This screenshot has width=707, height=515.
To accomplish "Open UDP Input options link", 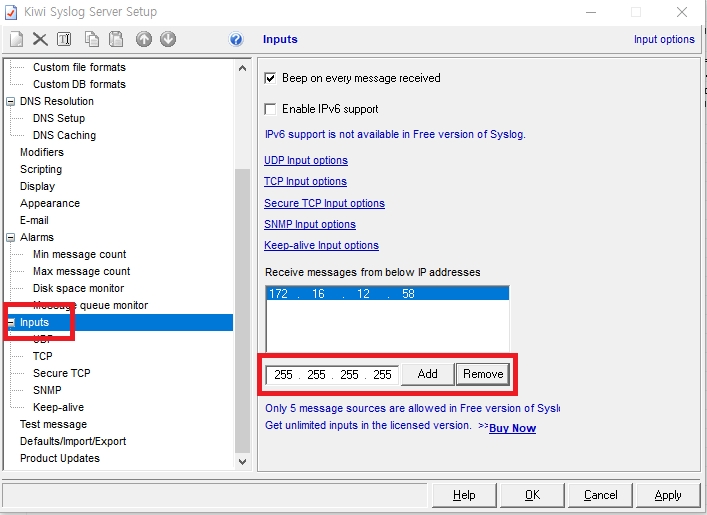I will (306, 160).
